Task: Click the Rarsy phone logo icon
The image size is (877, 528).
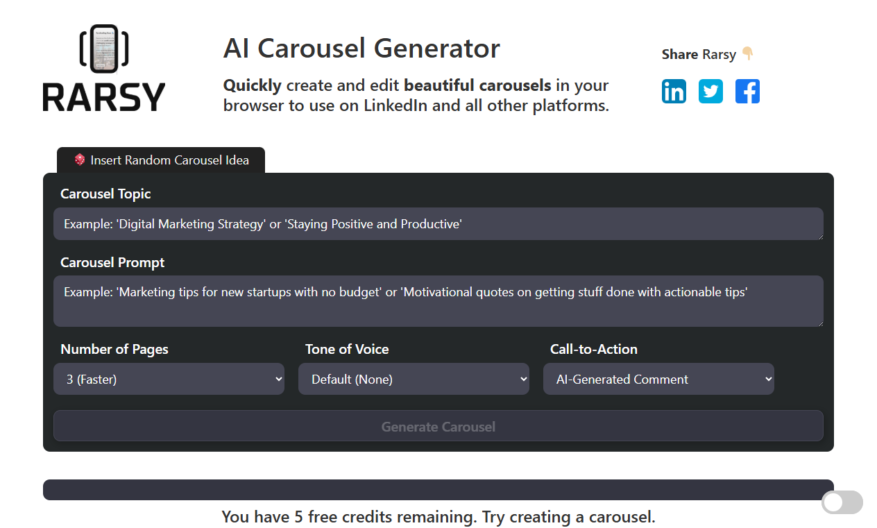Action: (x=104, y=49)
